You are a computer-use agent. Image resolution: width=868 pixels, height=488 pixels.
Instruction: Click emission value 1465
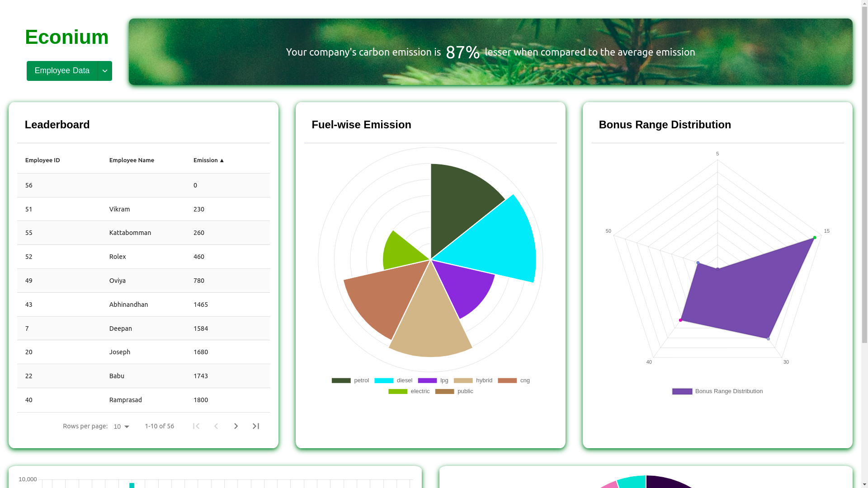pos(201,305)
